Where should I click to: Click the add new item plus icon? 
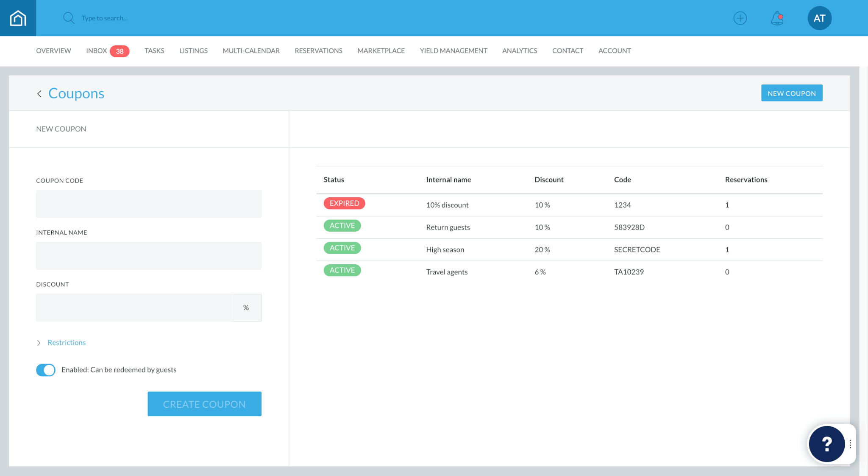740,17
